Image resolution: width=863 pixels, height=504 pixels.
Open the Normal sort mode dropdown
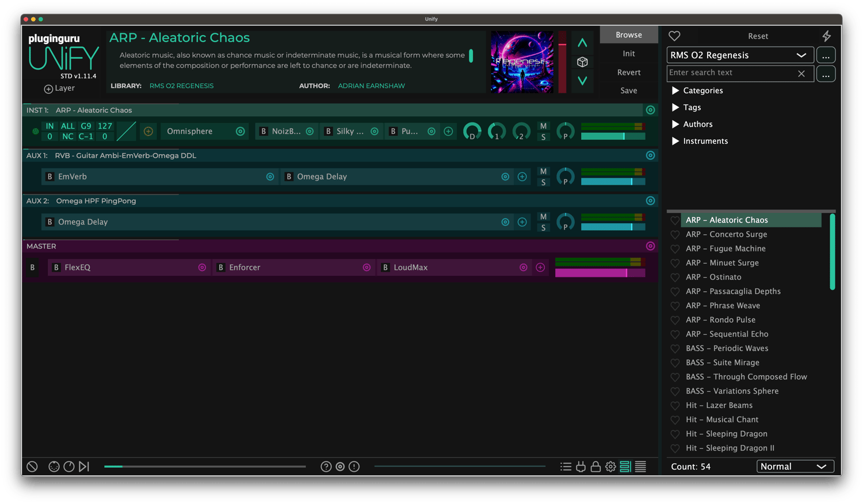(x=795, y=467)
